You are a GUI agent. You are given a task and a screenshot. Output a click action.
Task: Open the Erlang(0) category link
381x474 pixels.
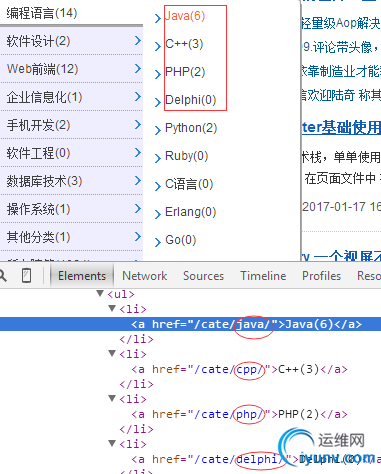click(x=190, y=212)
